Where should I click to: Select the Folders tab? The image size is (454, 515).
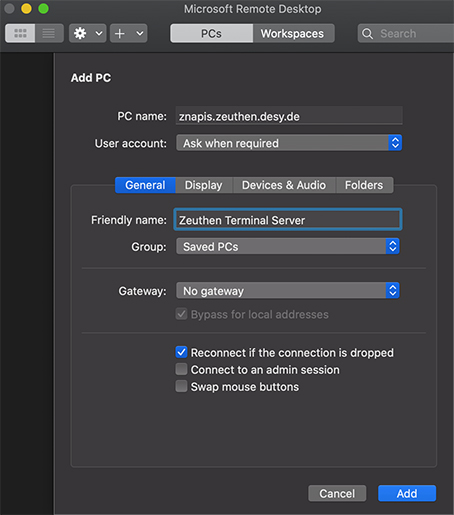point(364,185)
